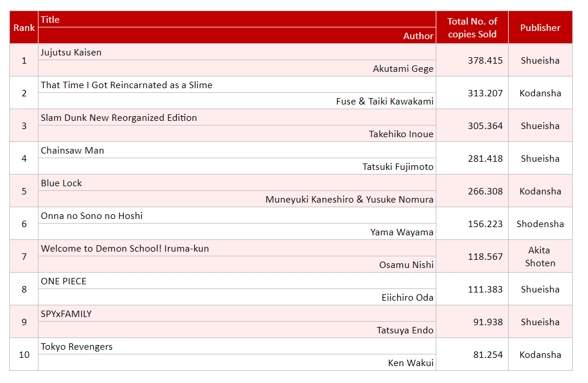Click Shueisha publisher in ONE PIECE row
The width and height of the screenshot is (588, 383).
click(540, 289)
